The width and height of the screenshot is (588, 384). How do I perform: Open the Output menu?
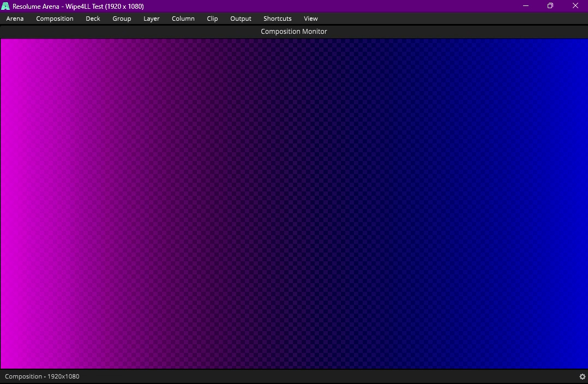(x=241, y=19)
